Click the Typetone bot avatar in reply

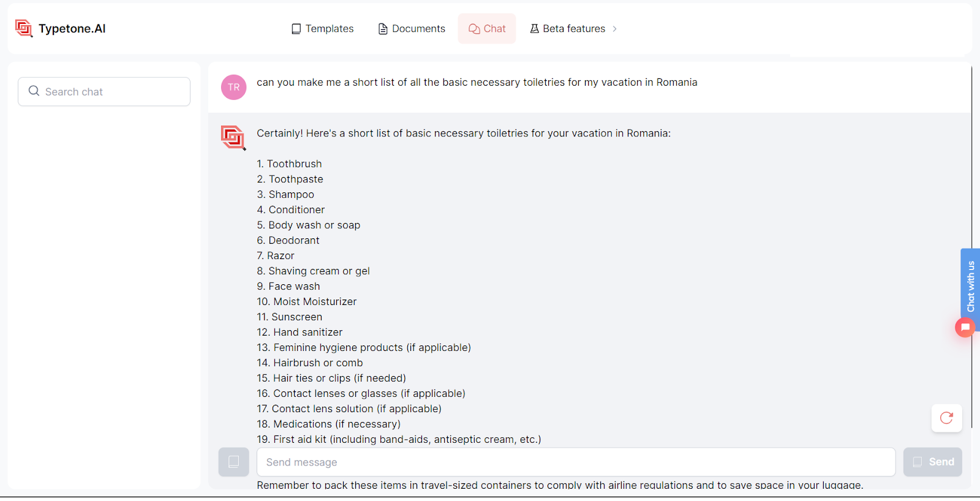click(233, 138)
